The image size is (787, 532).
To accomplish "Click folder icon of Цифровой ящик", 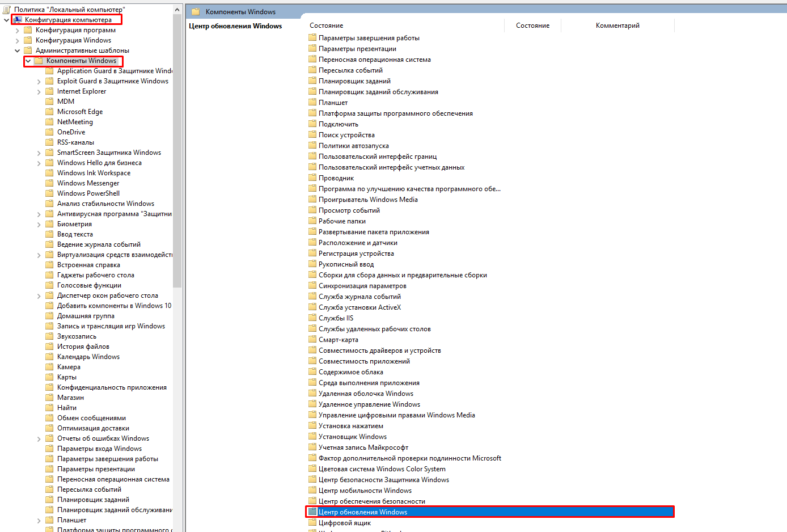I will (x=312, y=522).
